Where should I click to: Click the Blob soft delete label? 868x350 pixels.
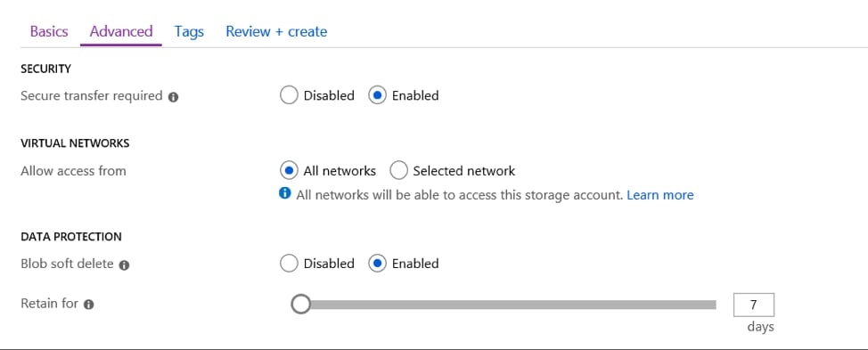[67, 264]
